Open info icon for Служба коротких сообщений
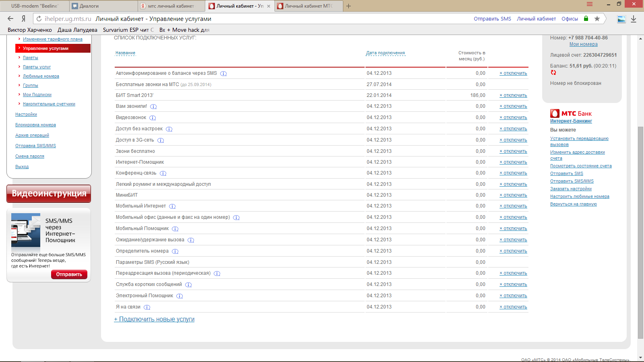The height and width of the screenshot is (362, 644). coord(188,285)
